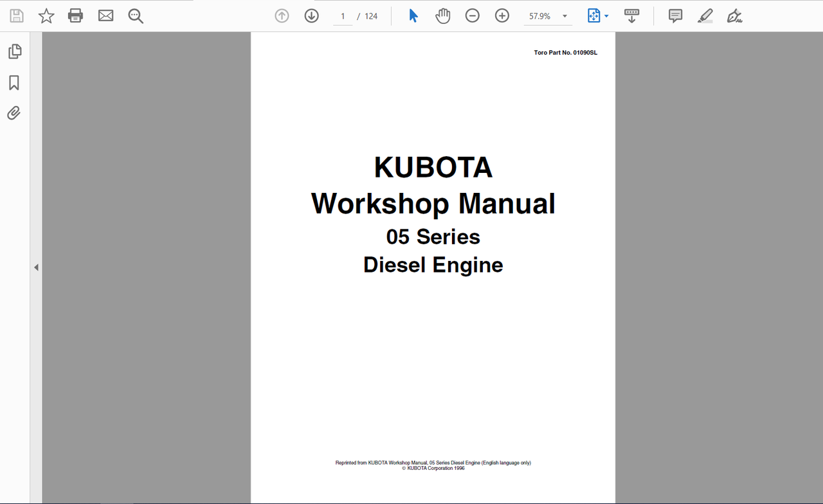The height and width of the screenshot is (504, 823).
Task: Open the Sign document pen tool
Action: (x=734, y=16)
